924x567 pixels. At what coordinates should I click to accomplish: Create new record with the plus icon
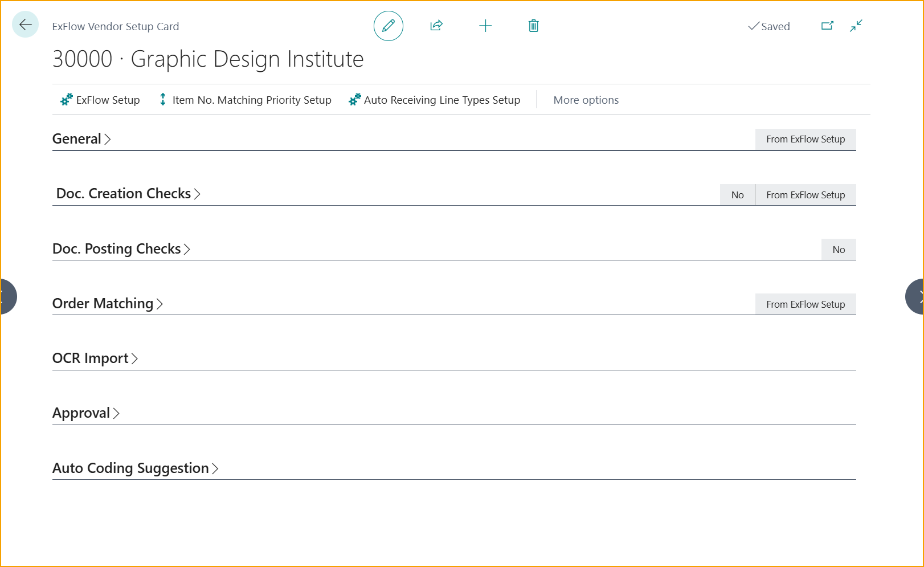click(x=485, y=26)
